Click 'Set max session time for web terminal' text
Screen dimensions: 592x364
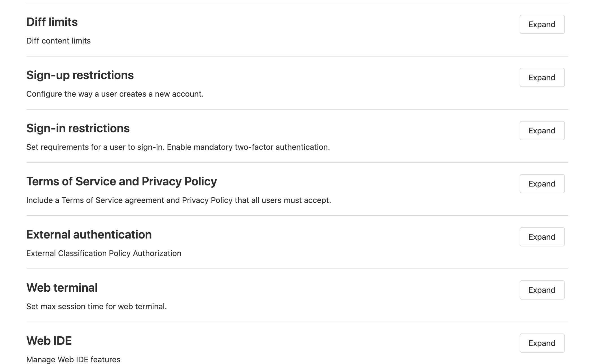(96, 307)
